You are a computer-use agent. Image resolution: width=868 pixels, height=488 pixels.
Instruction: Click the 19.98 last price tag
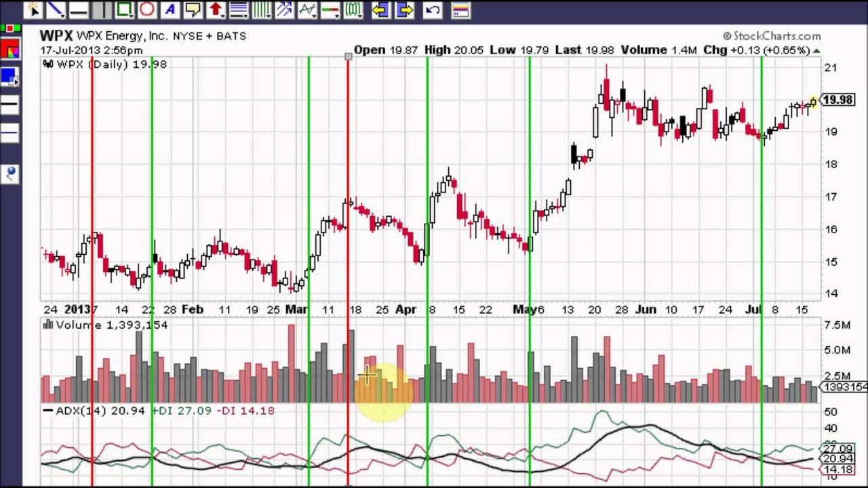837,100
